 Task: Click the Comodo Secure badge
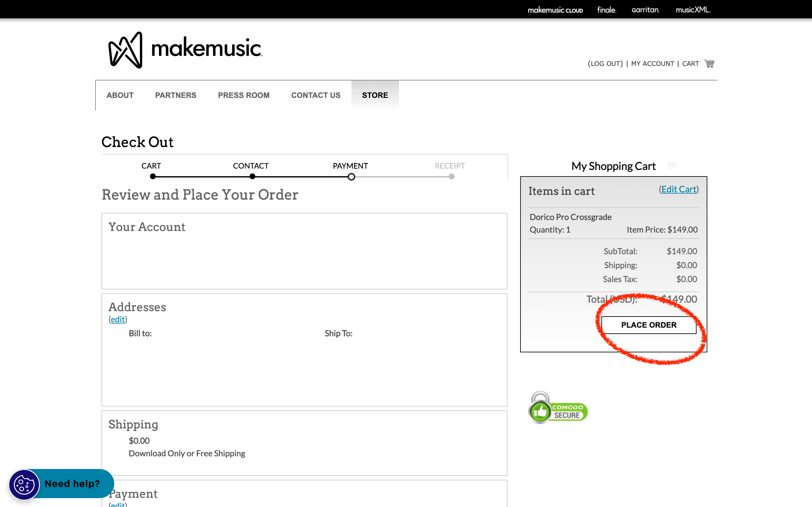click(x=558, y=408)
